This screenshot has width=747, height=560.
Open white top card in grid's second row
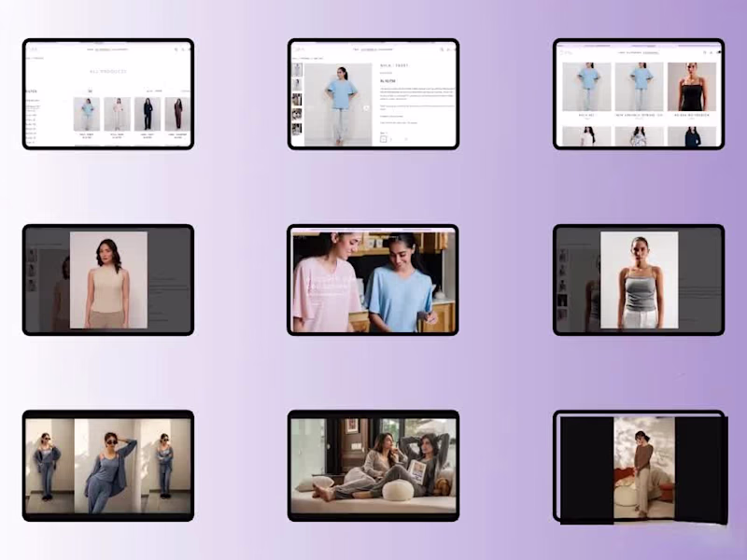coord(586,136)
